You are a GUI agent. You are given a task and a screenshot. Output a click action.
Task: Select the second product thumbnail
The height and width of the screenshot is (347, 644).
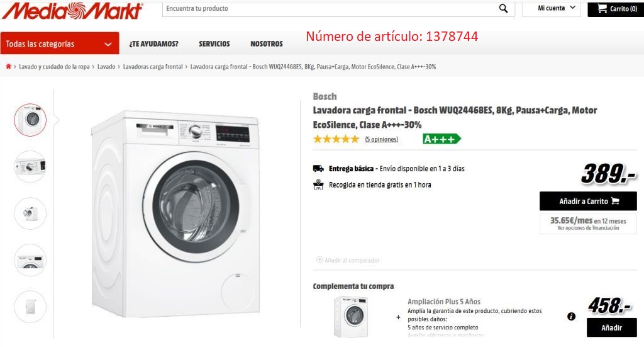coord(30,166)
